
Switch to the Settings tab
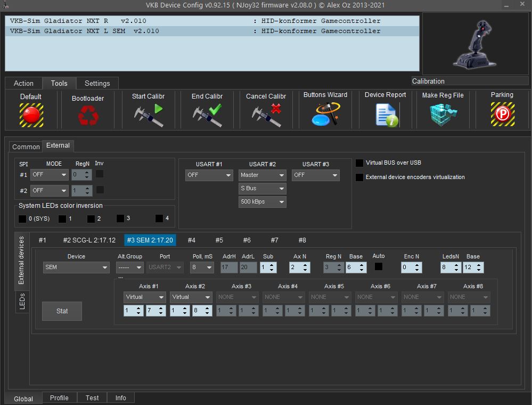pos(97,83)
